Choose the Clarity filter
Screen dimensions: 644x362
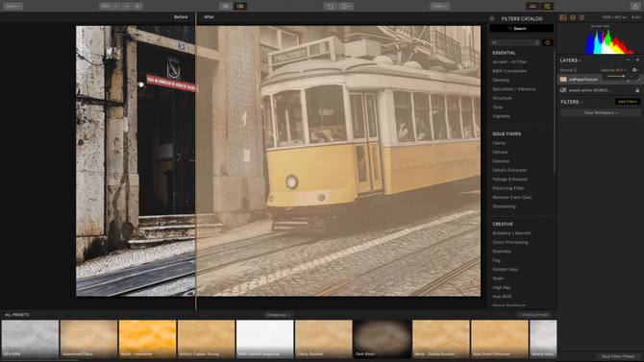coord(499,143)
